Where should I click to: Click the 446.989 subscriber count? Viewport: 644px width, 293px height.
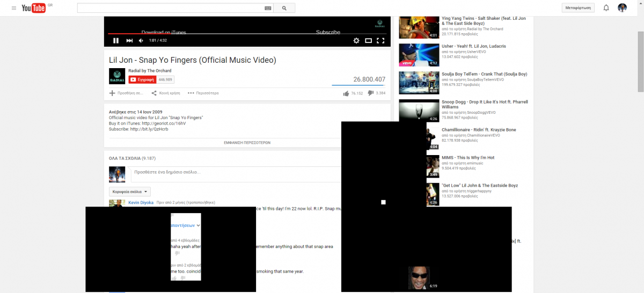[165, 79]
